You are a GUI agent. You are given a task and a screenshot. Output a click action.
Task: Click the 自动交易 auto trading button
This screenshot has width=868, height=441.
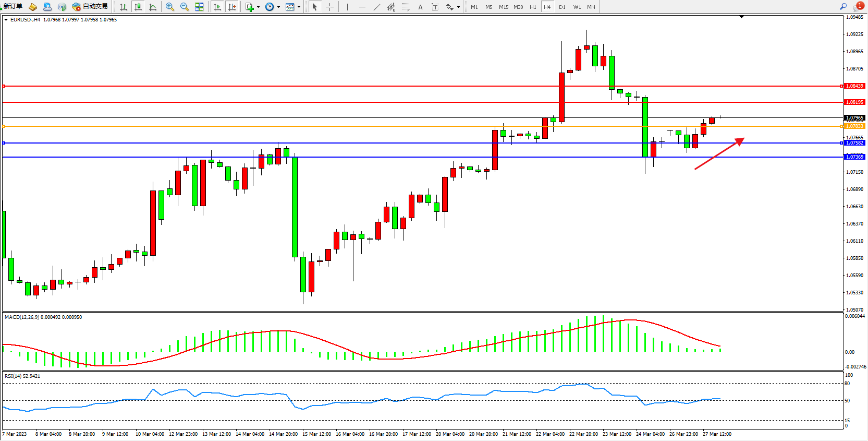(90, 6)
